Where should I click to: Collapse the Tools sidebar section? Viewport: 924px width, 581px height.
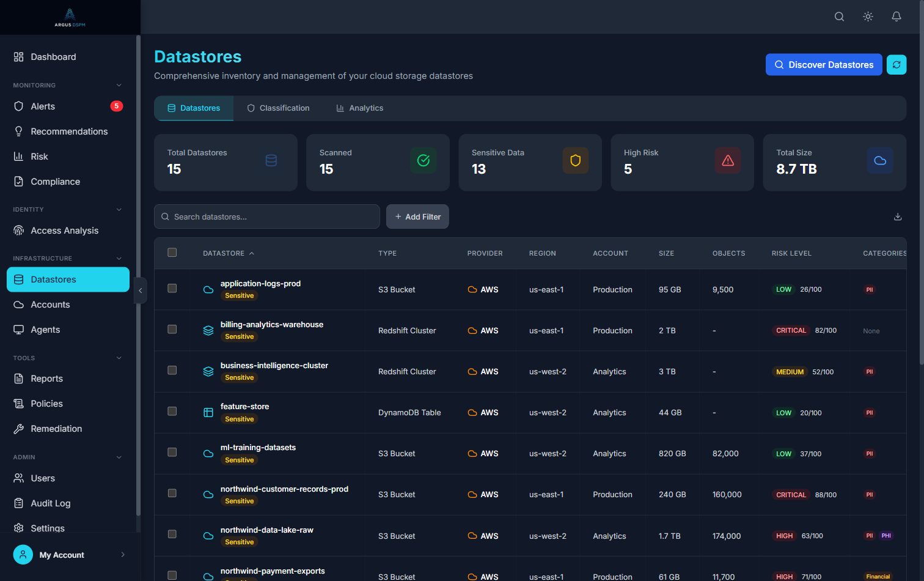[x=119, y=358]
